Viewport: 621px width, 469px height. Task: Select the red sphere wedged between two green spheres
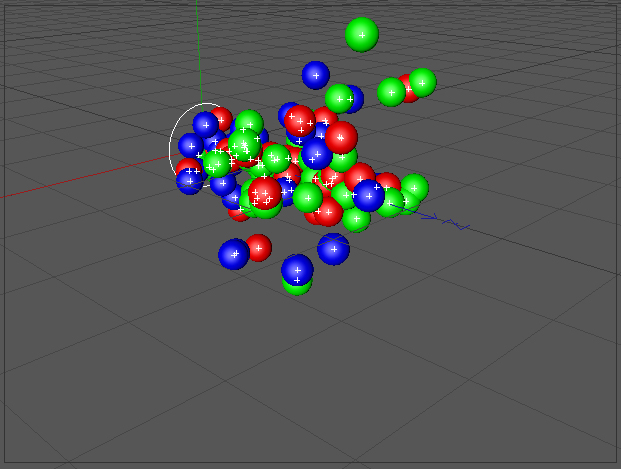[x=408, y=89]
